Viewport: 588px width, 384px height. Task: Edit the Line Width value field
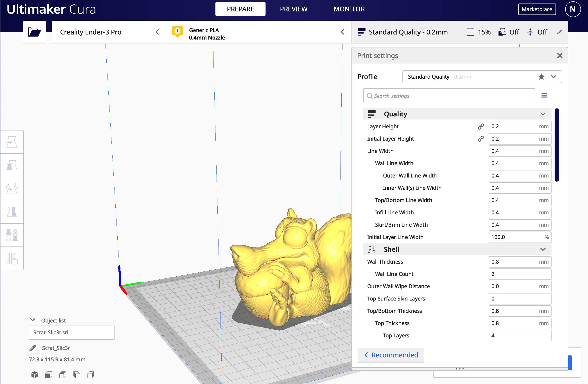(x=520, y=151)
